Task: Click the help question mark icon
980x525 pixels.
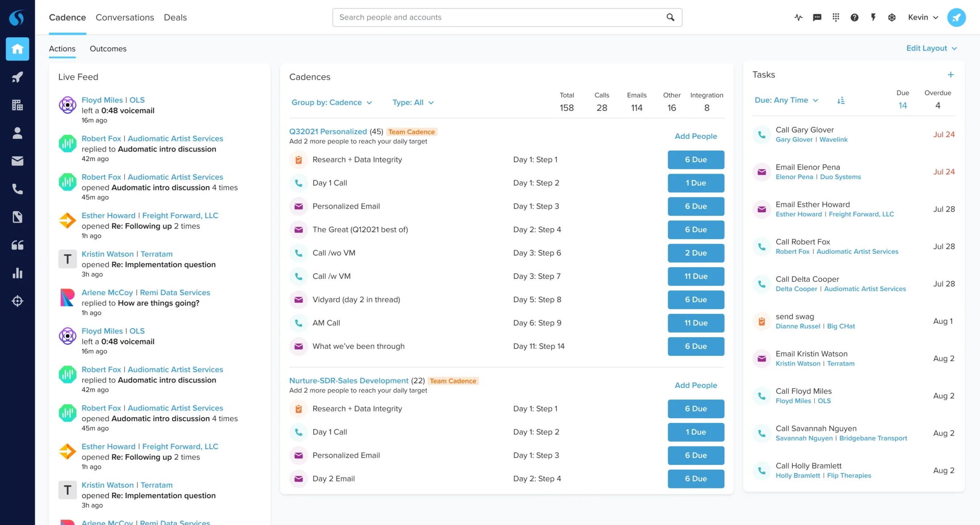Action: tap(854, 17)
